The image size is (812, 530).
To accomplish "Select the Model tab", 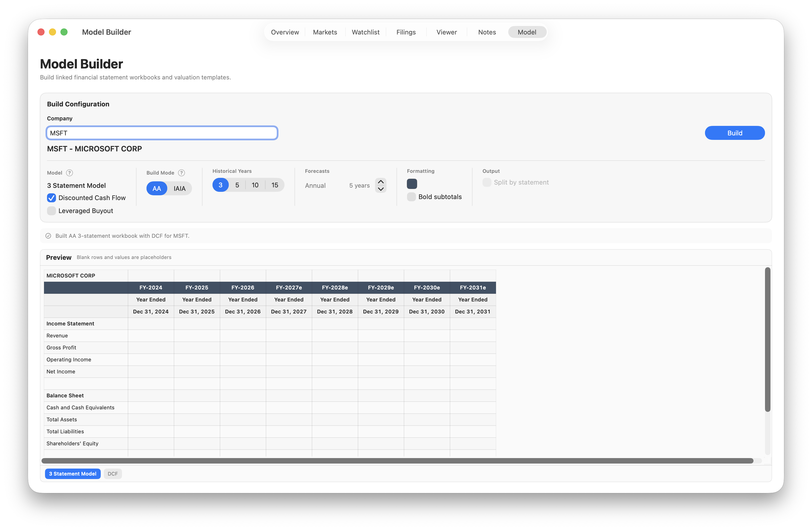I will 527,32.
